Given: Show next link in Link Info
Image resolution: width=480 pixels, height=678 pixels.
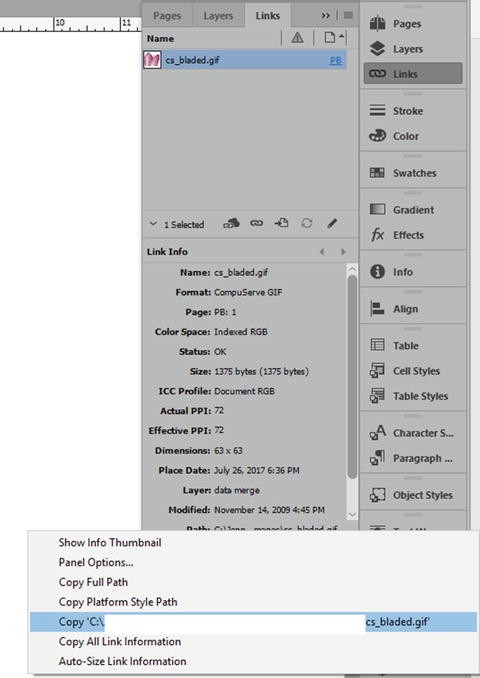Looking at the screenshot, I should [x=343, y=252].
